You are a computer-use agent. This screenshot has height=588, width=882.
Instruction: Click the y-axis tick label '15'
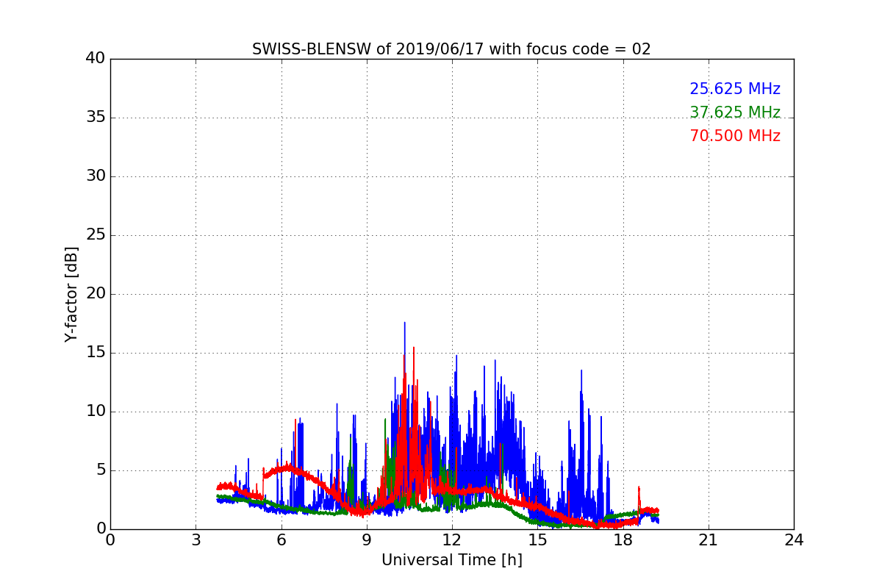[x=96, y=353]
